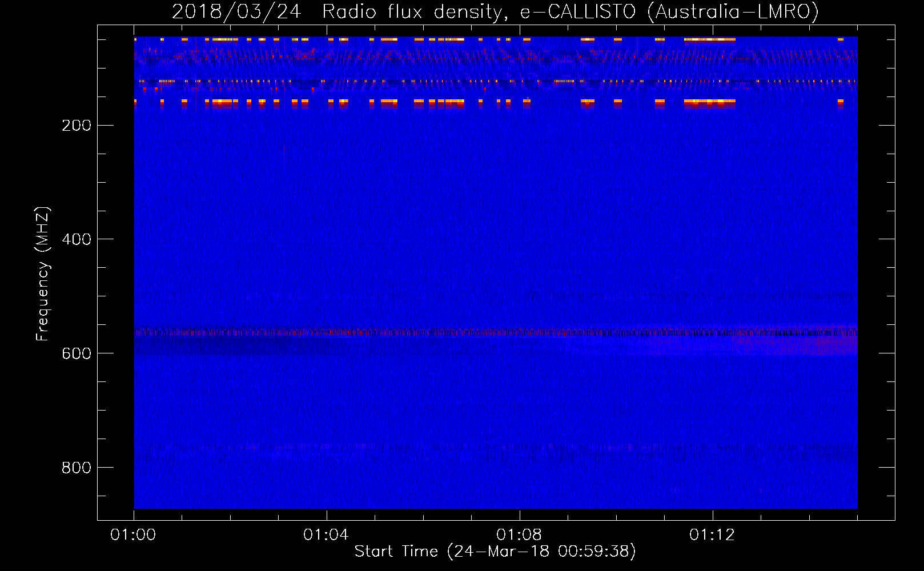924x571 pixels.
Task: Click the 'Frequency (MHZ)' axis label
Action: tap(43, 274)
